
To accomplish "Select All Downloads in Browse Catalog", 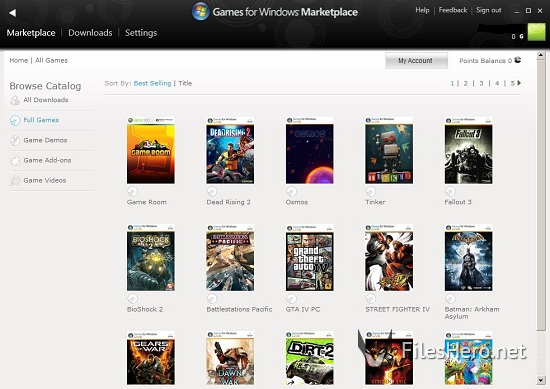I will 46,100.
